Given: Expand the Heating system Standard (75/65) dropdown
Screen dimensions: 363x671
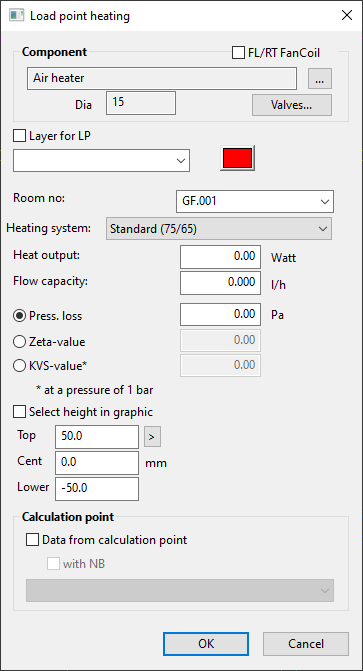Looking at the screenshot, I should (219, 229).
